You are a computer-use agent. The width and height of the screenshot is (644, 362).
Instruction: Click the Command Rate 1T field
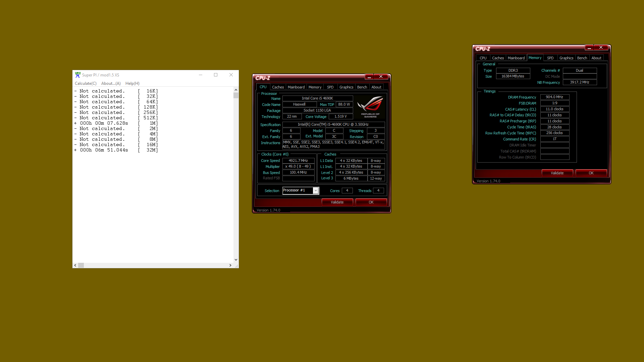(554, 139)
